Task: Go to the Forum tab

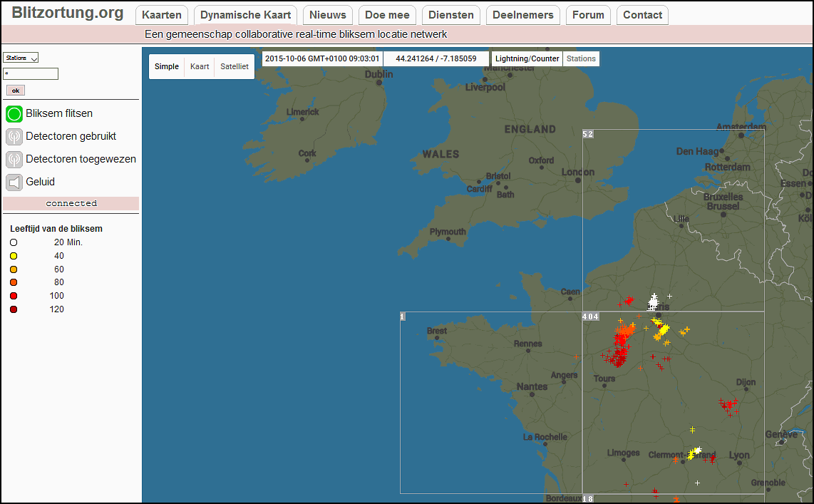Action: click(x=588, y=15)
